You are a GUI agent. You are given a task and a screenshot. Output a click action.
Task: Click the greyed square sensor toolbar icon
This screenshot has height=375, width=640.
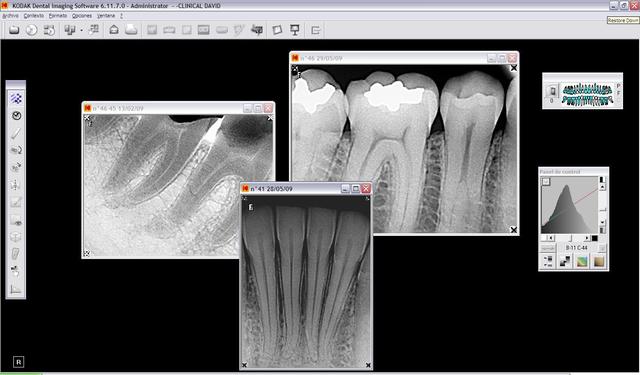(187, 30)
